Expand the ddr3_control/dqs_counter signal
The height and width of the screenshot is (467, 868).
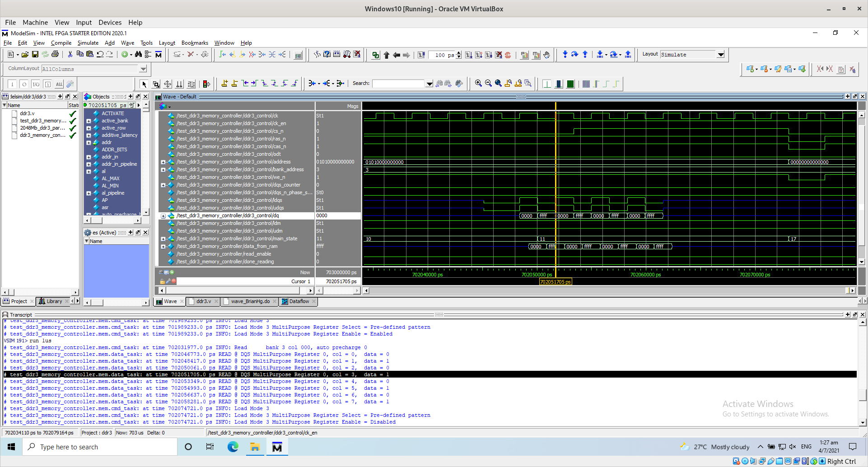[x=163, y=185]
